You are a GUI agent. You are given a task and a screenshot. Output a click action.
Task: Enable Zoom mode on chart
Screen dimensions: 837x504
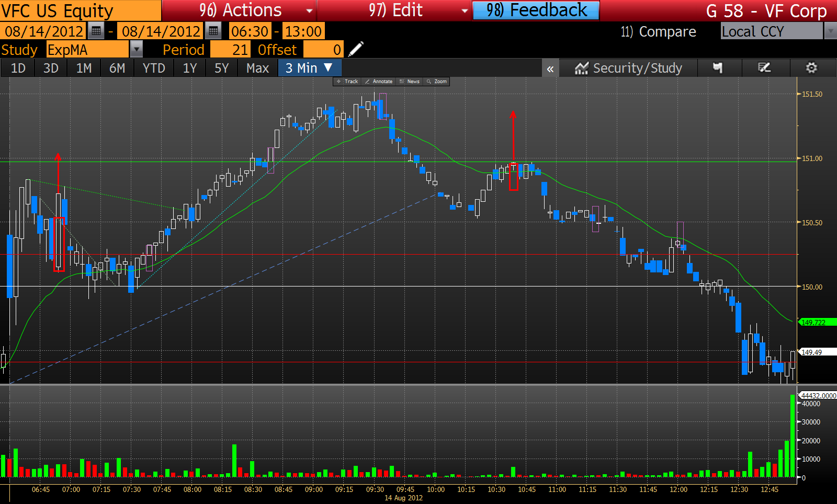click(x=437, y=82)
